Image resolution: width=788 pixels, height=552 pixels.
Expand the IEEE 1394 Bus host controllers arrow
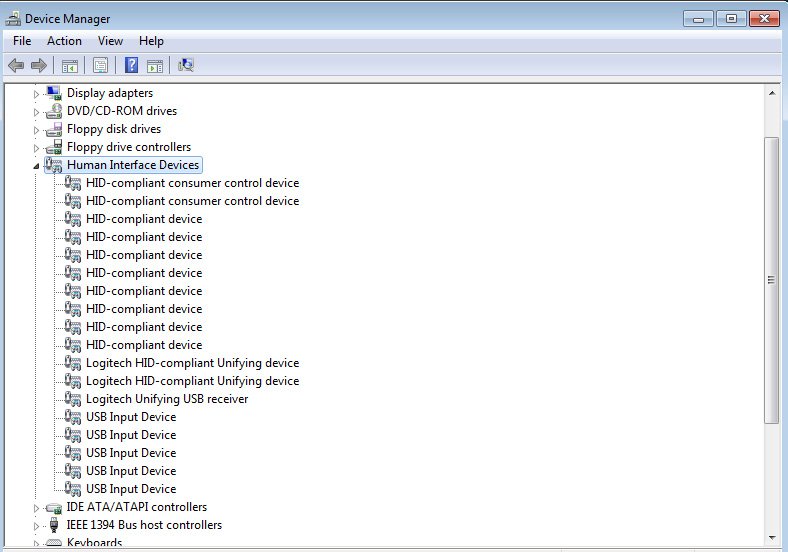pyautogui.click(x=36, y=526)
